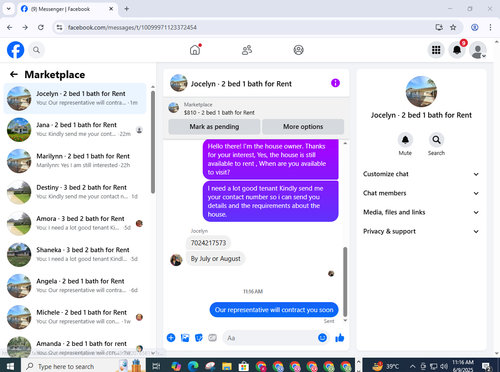
Task: Select phone number message 7024217573
Action: pyautogui.click(x=208, y=243)
